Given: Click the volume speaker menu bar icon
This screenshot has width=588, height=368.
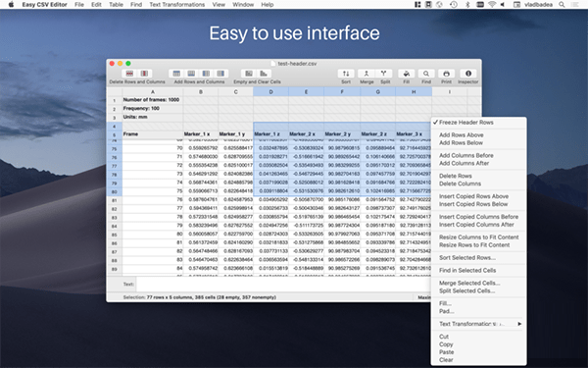Looking at the screenshot, I should point(503,5).
